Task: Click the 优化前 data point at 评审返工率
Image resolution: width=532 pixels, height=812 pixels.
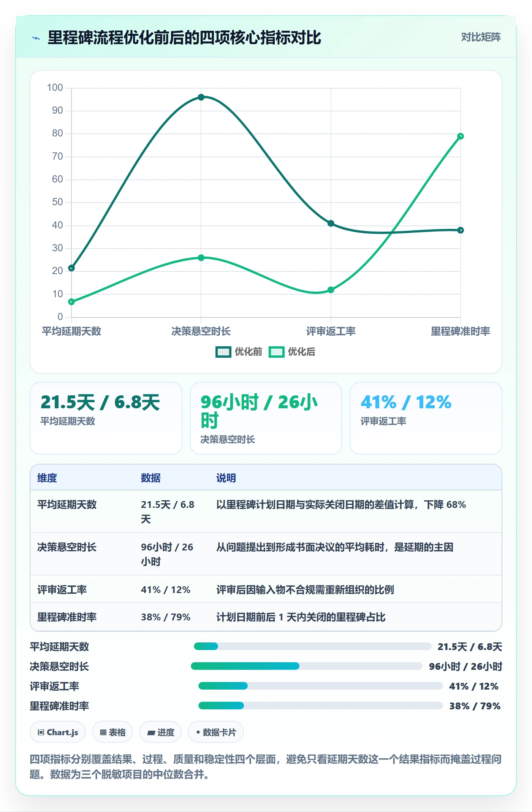Action: pyautogui.click(x=331, y=223)
